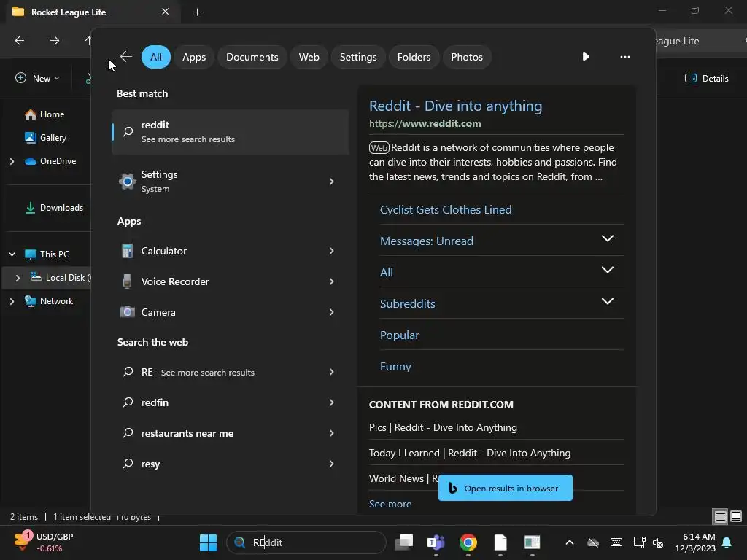Viewport: 747px width, 560px height.
Task: Click the Windows Start button
Action: pos(208,542)
